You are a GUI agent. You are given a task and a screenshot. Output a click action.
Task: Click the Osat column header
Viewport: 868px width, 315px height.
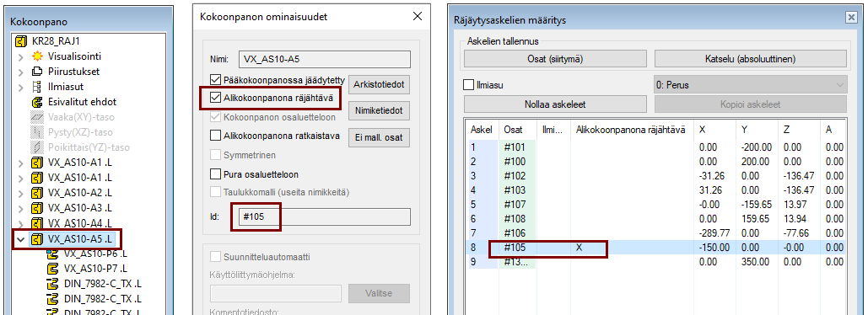pyautogui.click(x=518, y=130)
